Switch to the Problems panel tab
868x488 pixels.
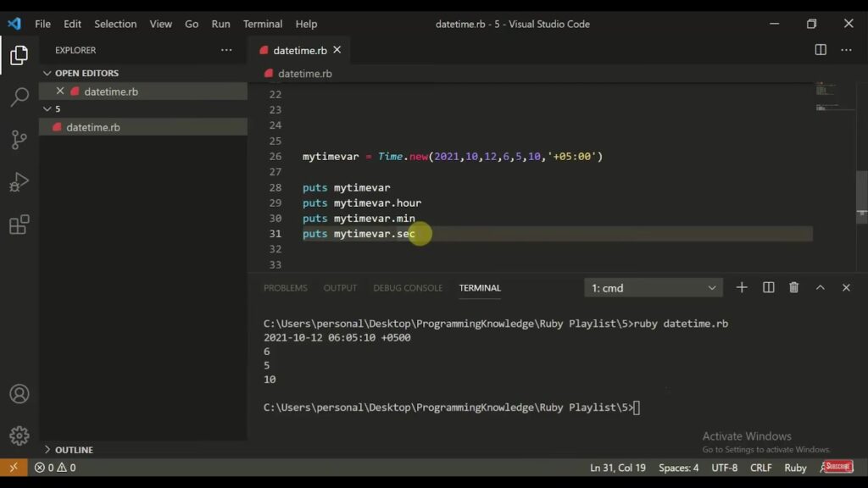pos(285,288)
